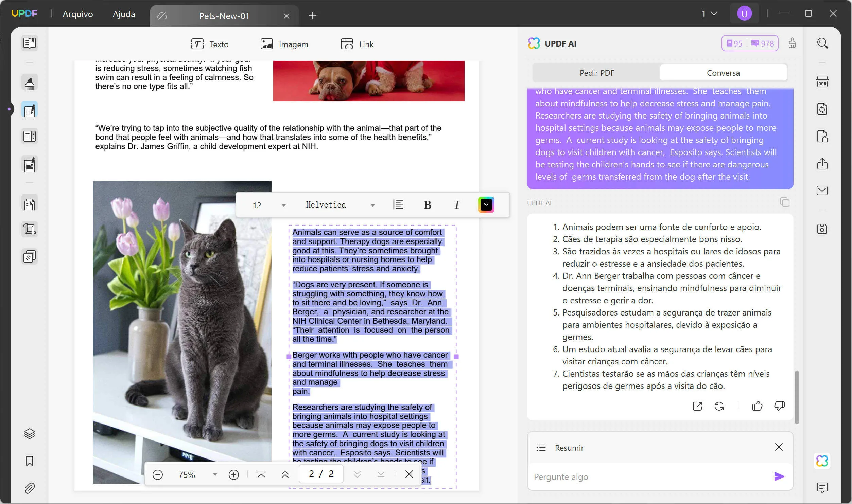Open the Search tool

pyautogui.click(x=823, y=43)
